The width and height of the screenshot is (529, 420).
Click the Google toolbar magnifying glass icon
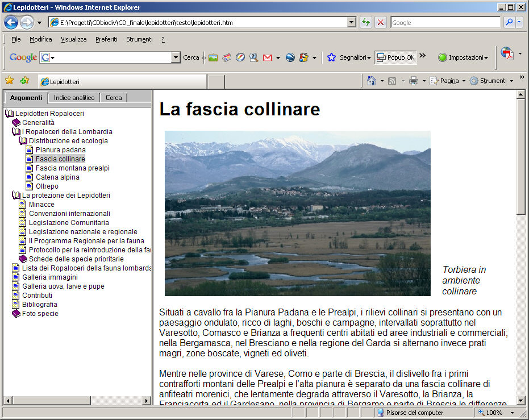coord(253,58)
